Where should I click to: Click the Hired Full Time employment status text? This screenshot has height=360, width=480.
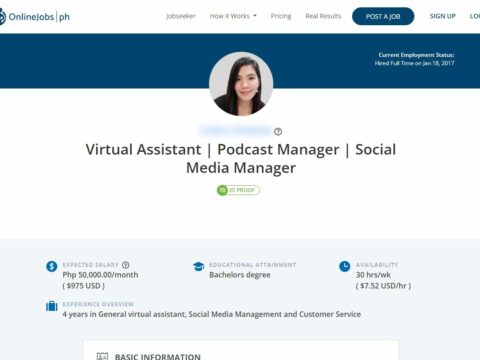click(414, 63)
